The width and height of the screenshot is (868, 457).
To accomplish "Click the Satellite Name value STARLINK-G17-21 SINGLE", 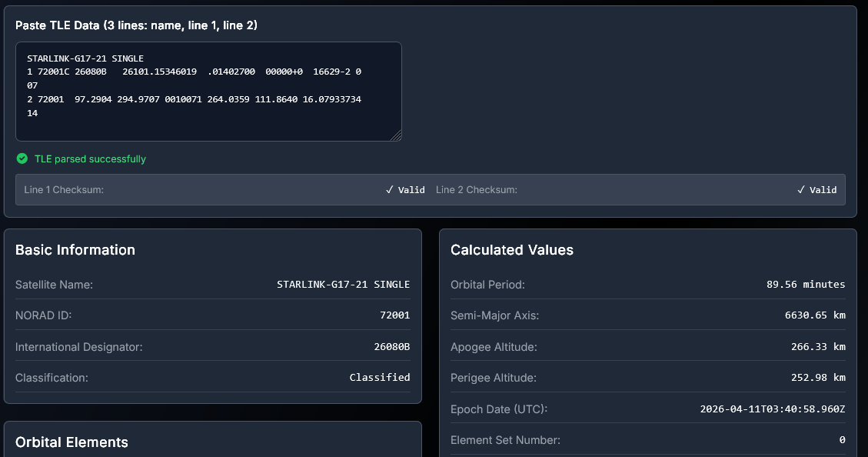I will (343, 285).
